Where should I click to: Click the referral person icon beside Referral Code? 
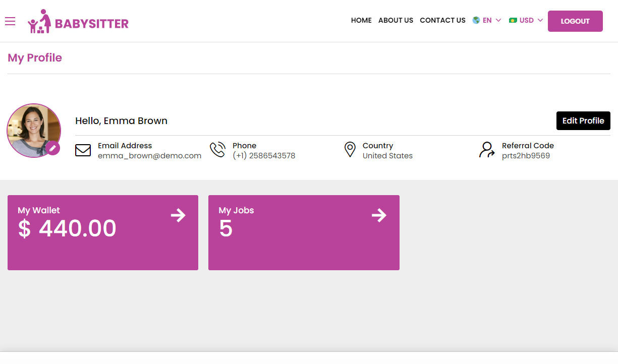coord(486,150)
